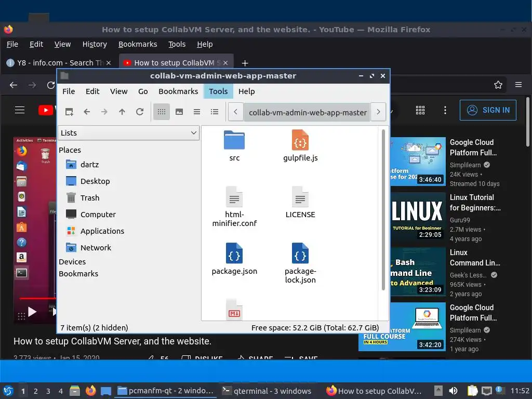
Task: Open the pcmanfm-qt taskbar entry
Action: point(166,391)
